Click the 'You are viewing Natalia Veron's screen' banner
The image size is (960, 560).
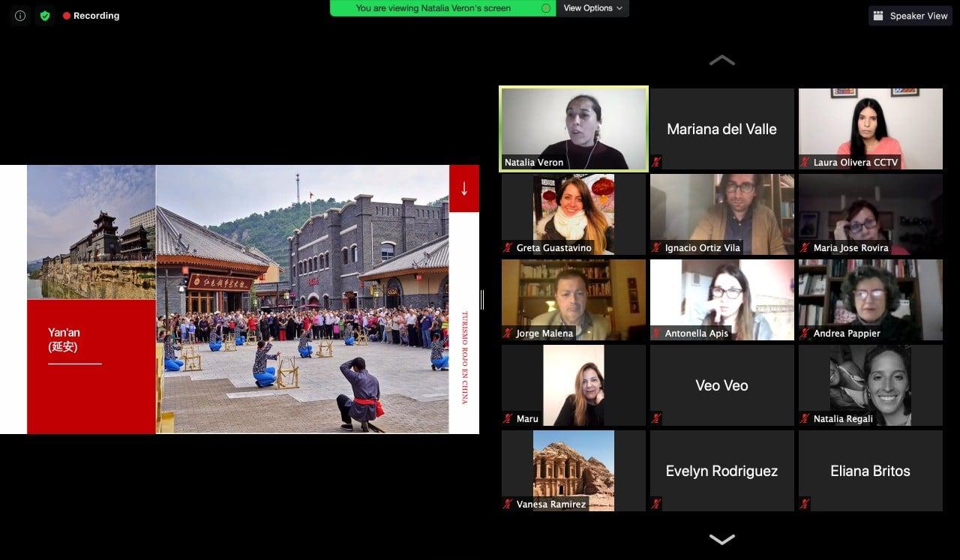pyautogui.click(x=433, y=8)
